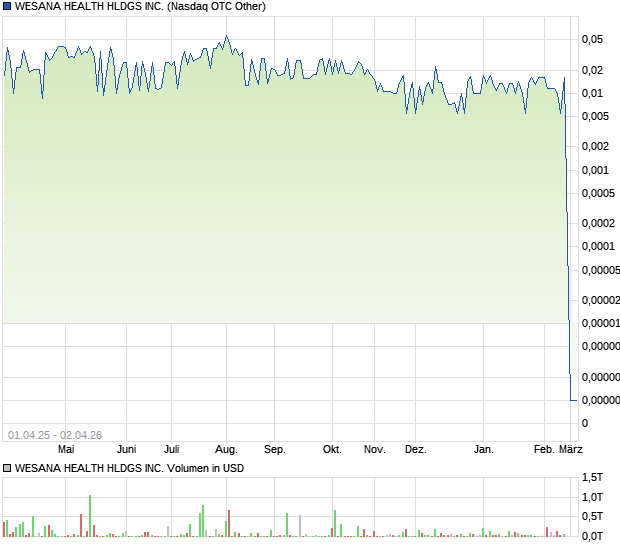Click the Sep. month label

point(274,450)
